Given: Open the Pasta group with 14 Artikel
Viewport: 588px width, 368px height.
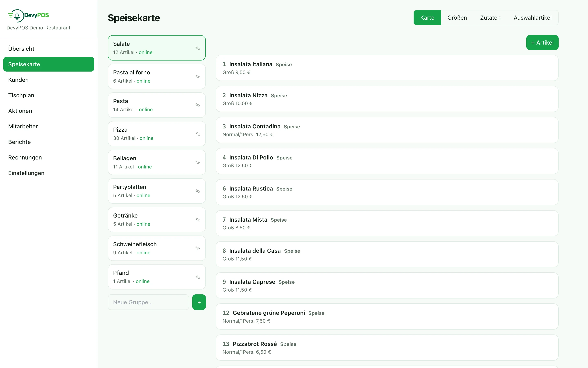Looking at the screenshot, I should click(x=157, y=105).
